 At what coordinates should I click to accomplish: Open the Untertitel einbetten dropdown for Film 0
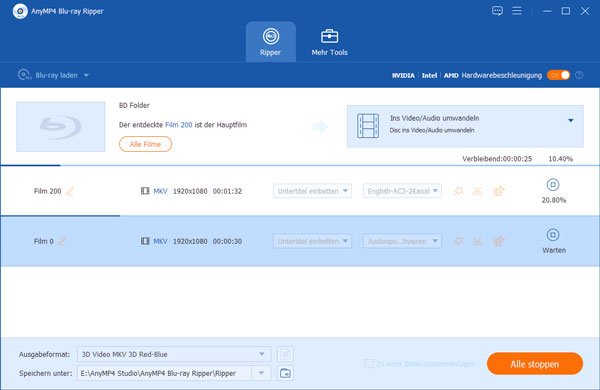(312, 241)
